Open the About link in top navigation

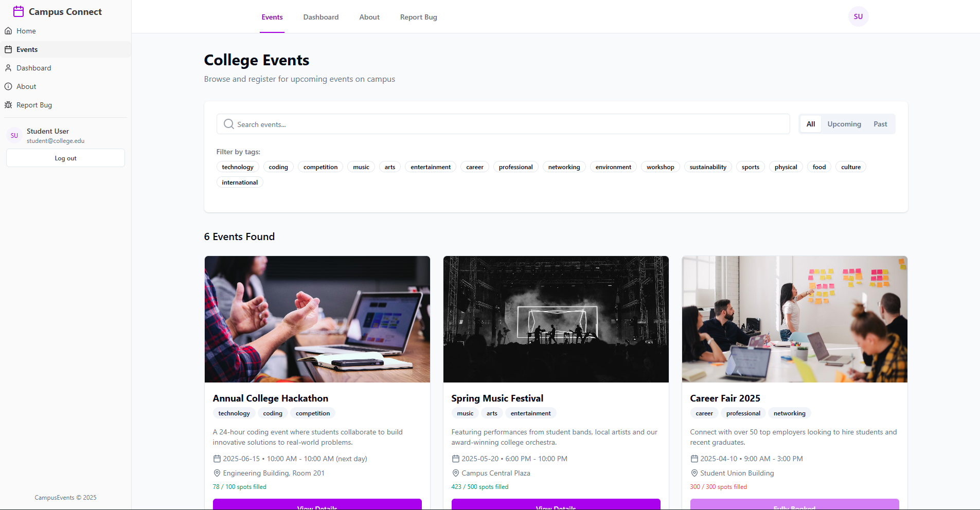369,17
